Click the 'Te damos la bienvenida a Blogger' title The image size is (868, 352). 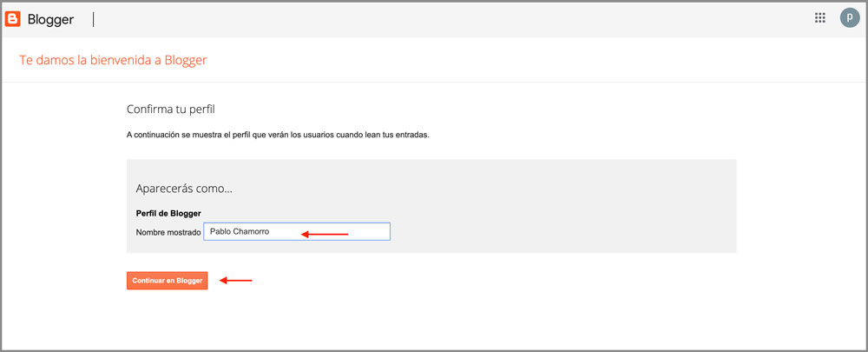[x=113, y=60]
